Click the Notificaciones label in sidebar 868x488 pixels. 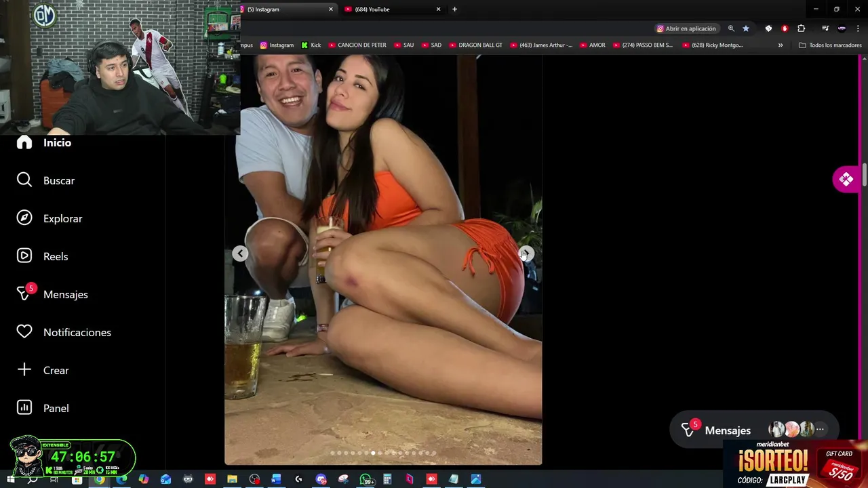tap(77, 332)
